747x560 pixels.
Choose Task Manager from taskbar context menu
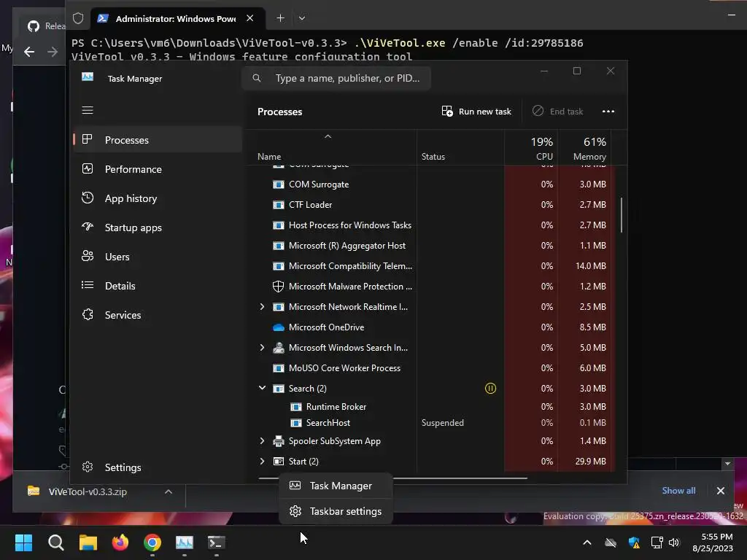336,486
